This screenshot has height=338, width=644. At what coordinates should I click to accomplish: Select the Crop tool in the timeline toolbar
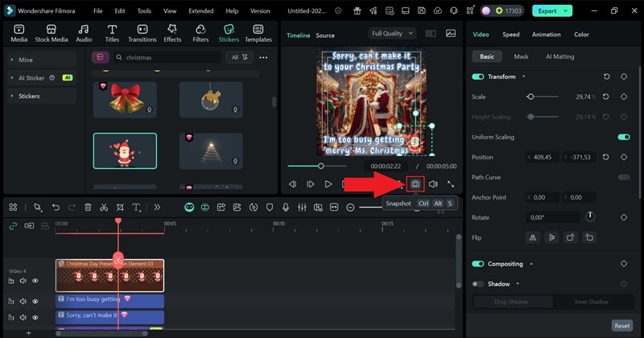pos(120,208)
